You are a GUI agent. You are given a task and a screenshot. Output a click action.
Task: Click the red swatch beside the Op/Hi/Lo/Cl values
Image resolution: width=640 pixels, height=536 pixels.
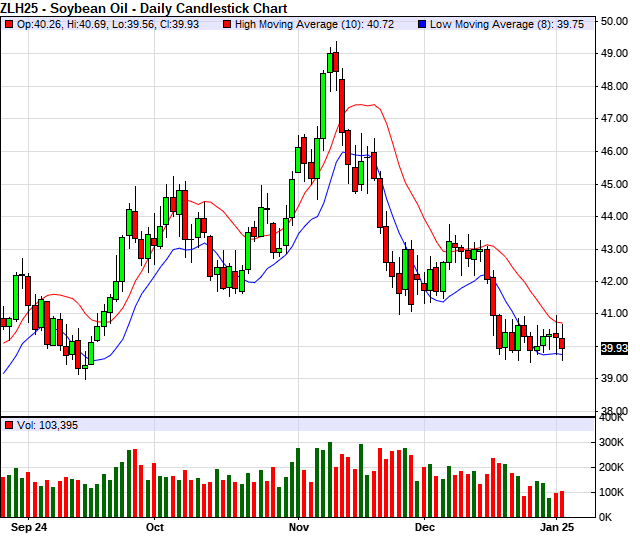[x=8, y=24]
